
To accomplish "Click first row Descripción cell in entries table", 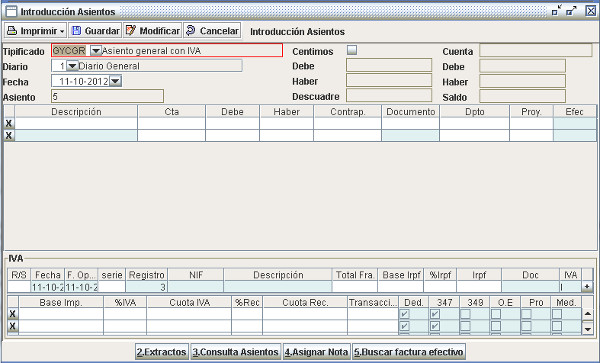I will (x=76, y=123).
